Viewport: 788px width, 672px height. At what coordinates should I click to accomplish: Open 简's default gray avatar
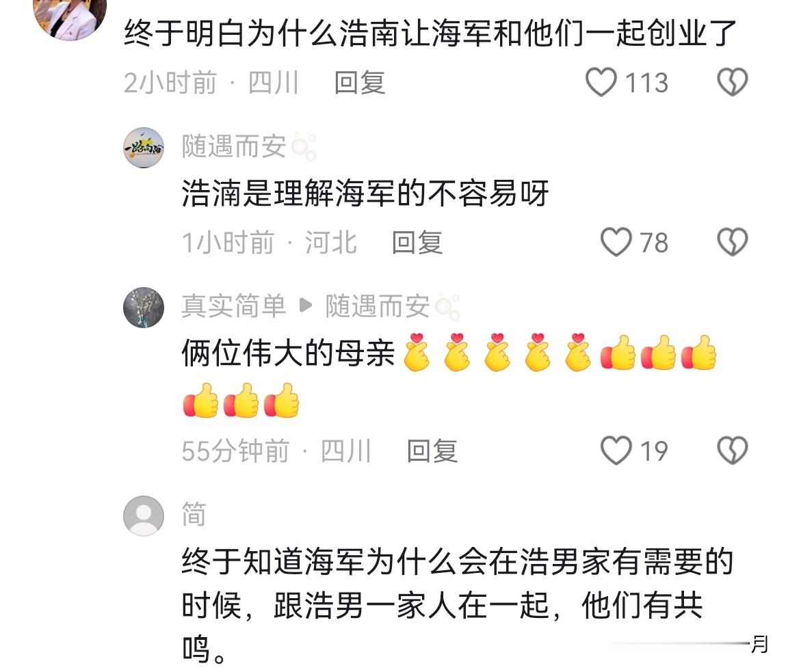[x=144, y=516]
